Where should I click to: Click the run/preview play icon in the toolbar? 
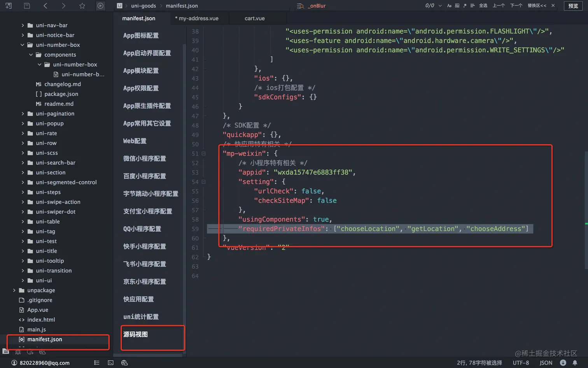[100, 6]
